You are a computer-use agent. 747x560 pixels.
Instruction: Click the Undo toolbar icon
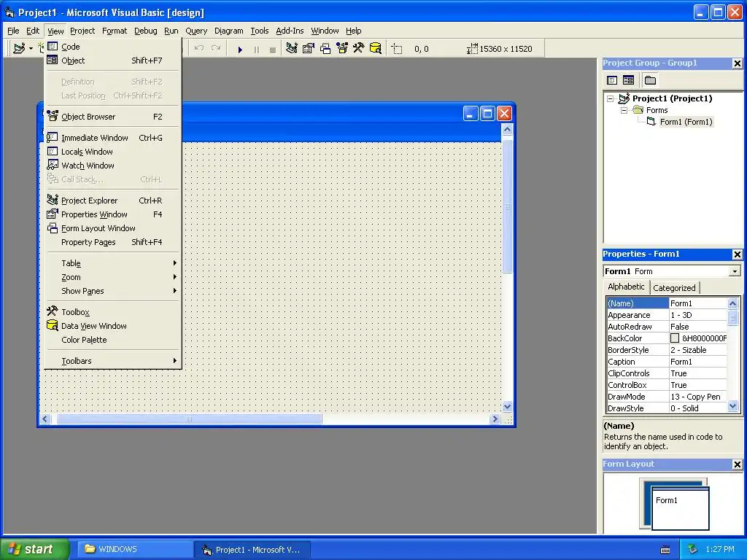click(x=199, y=49)
